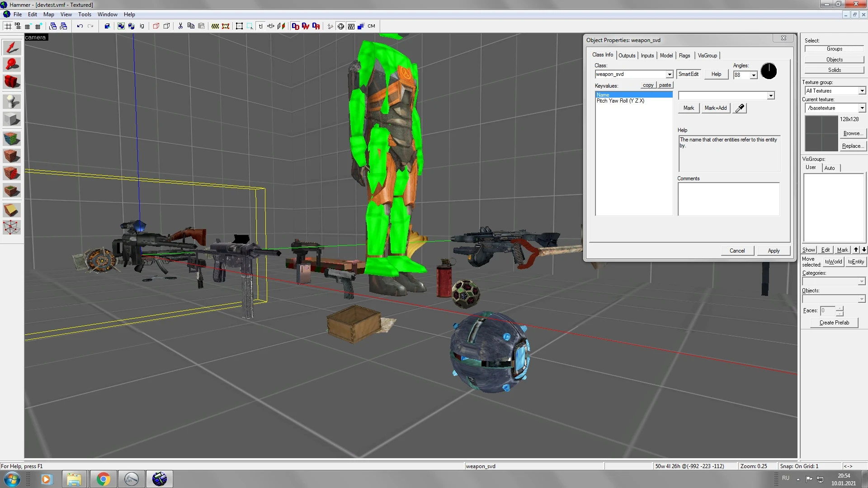
Task: Select the Pitch Yaw Roll keyvalue entry
Action: tap(621, 101)
